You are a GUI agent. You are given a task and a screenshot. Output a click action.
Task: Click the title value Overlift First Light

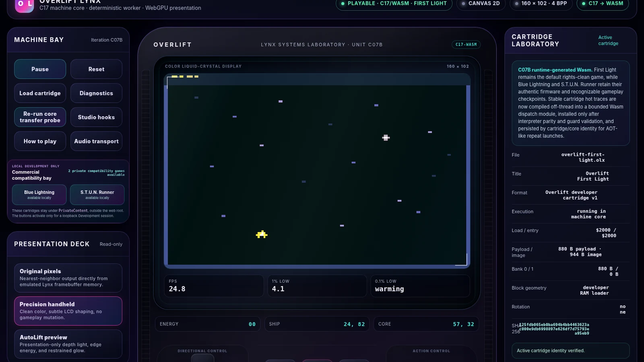click(593, 176)
